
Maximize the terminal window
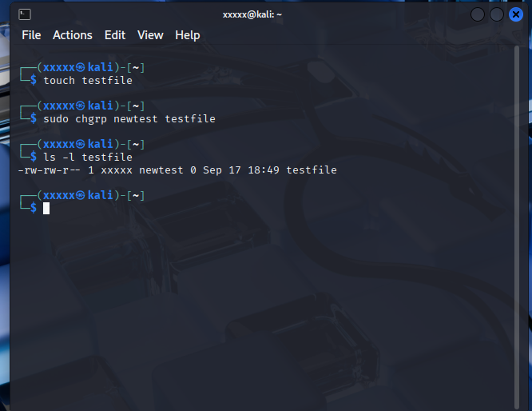point(497,14)
